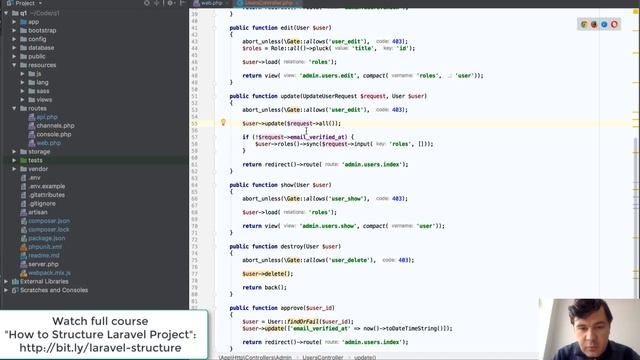Open in Safari browser icon
This screenshot has height=360, width=640.
(x=604, y=24)
